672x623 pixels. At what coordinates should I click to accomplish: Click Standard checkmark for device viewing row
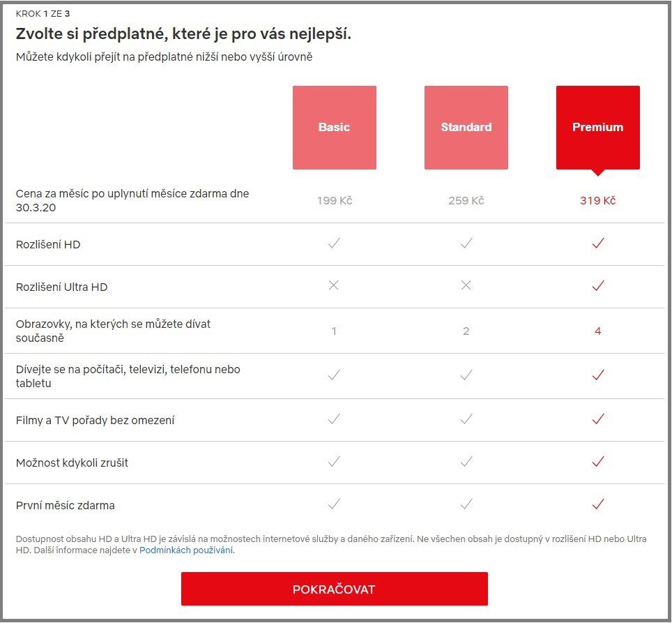tap(466, 375)
